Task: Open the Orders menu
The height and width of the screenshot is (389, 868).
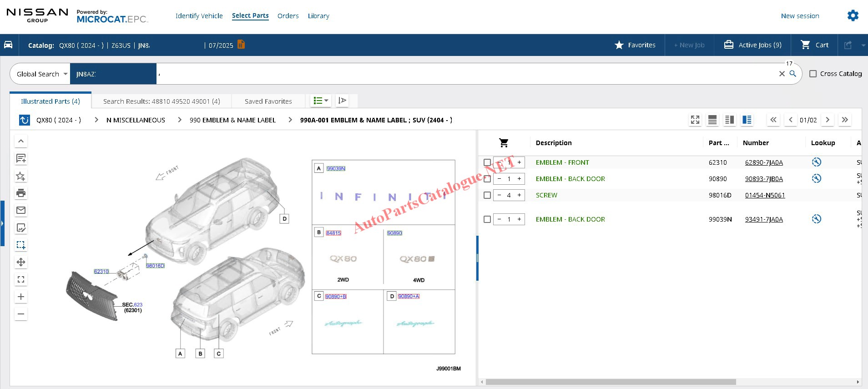Action: click(288, 16)
